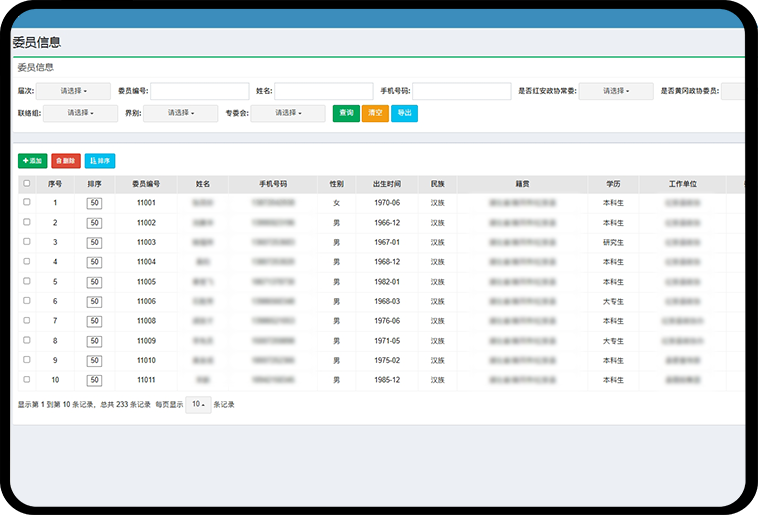
Task: Expand the 联络组 dropdown
Action: click(x=79, y=113)
